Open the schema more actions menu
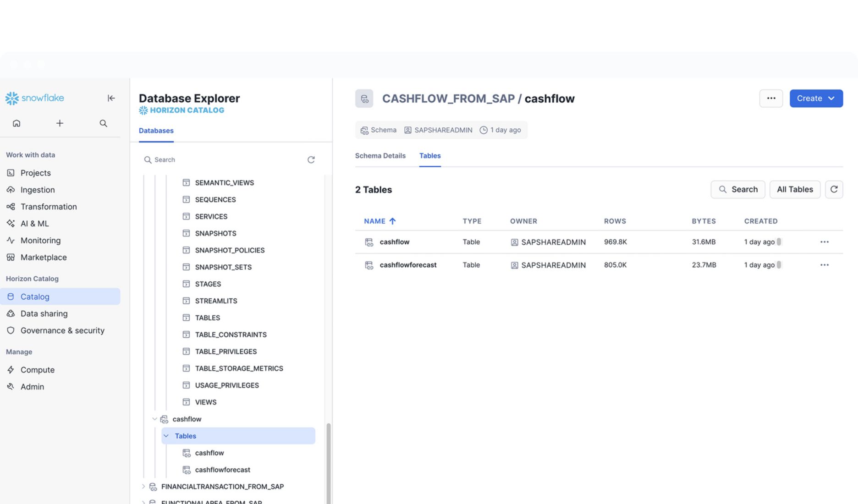This screenshot has height=504, width=858. click(771, 99)
